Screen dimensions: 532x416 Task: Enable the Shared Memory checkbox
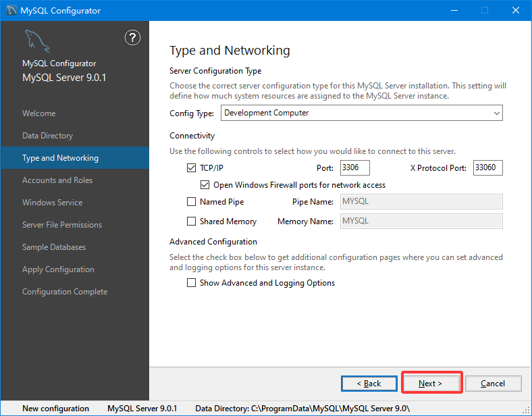click(x=191, y=222)
